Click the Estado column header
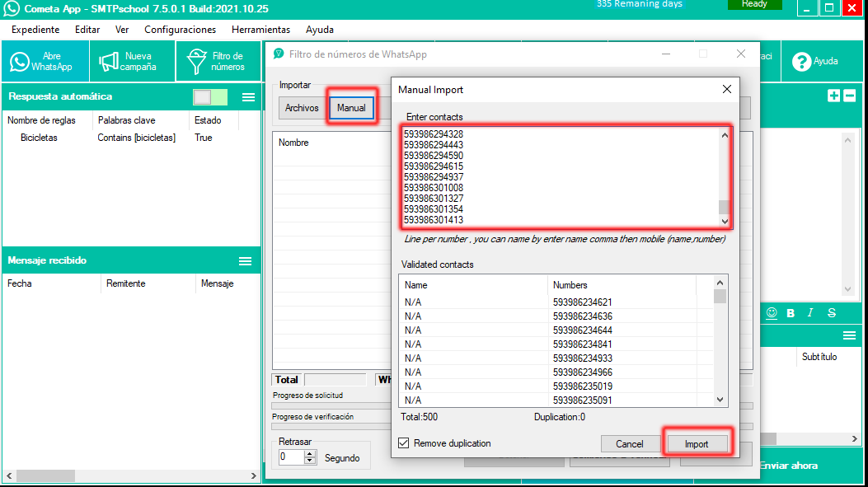Image resolution: width=868 pixels, height=487 pixels. pyautogui.click(x=214, y=120)
